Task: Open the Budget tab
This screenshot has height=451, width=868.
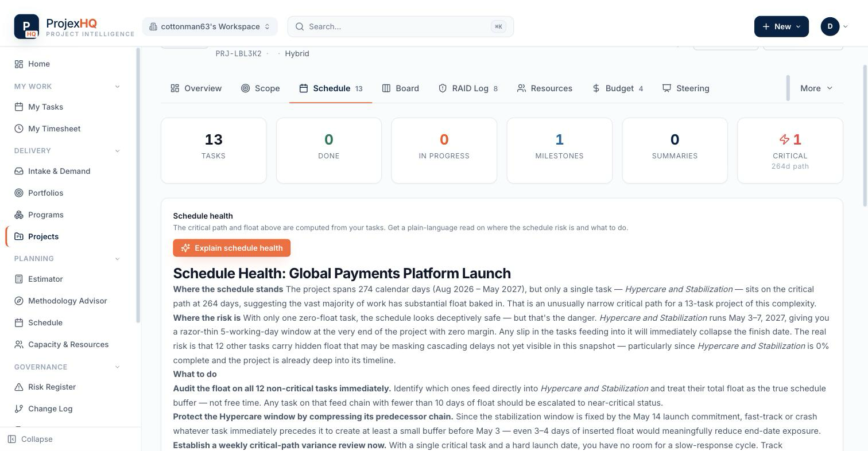Action: point(618,88)
